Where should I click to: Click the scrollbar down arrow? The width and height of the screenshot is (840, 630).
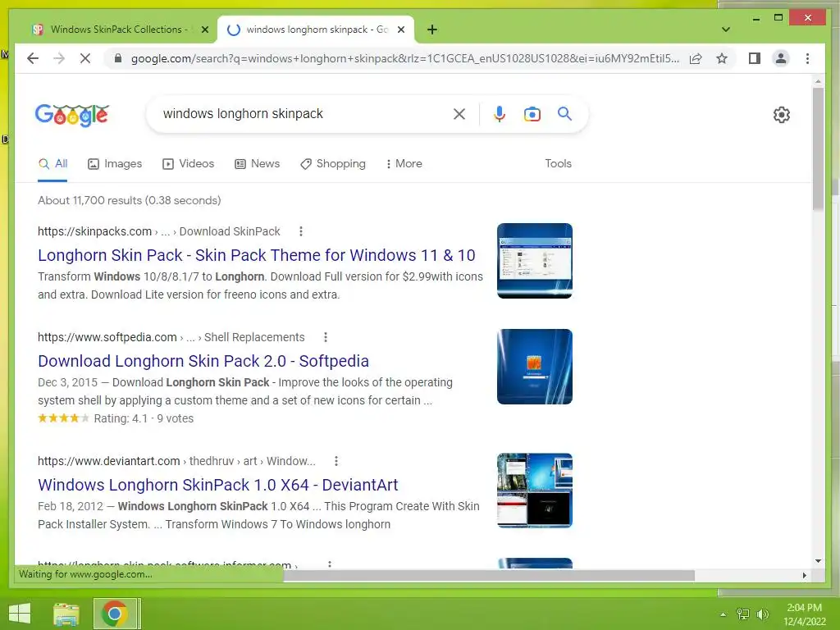(818, 561)
